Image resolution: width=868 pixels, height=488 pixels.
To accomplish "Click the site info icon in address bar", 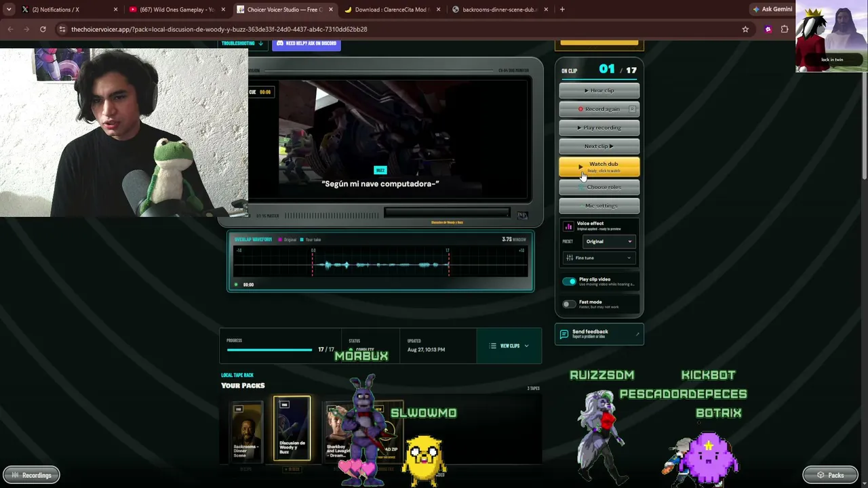I will pos(62,29).
